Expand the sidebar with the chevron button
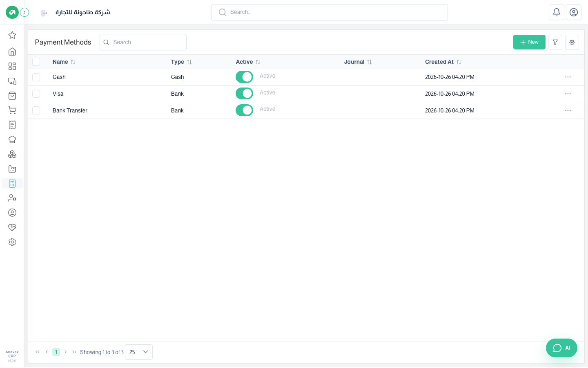Screen dimensions: 588x368 (24, 12)
